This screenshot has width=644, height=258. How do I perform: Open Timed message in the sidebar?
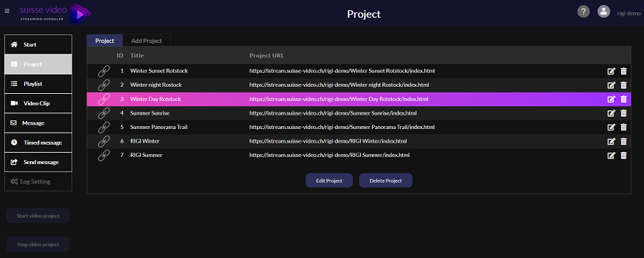click(38, 143)
